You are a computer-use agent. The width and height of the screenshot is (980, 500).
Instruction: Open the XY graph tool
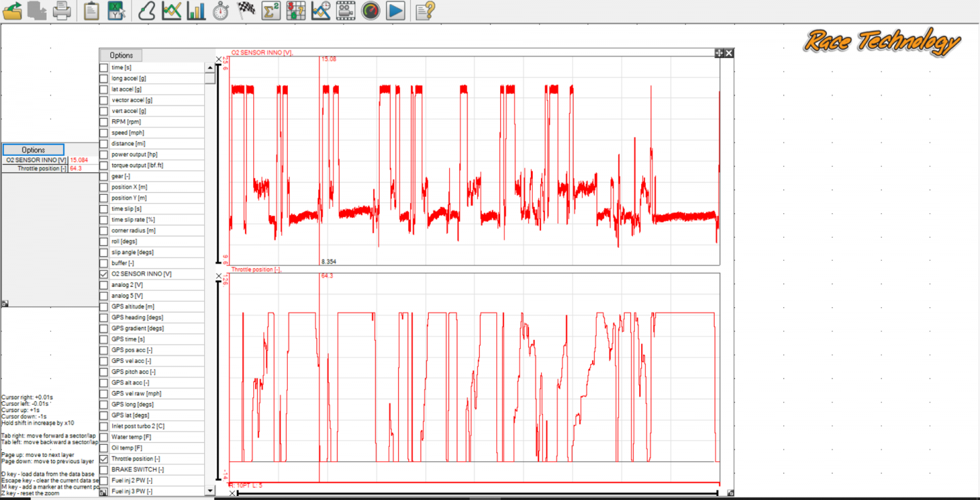(x=116, y=10)
